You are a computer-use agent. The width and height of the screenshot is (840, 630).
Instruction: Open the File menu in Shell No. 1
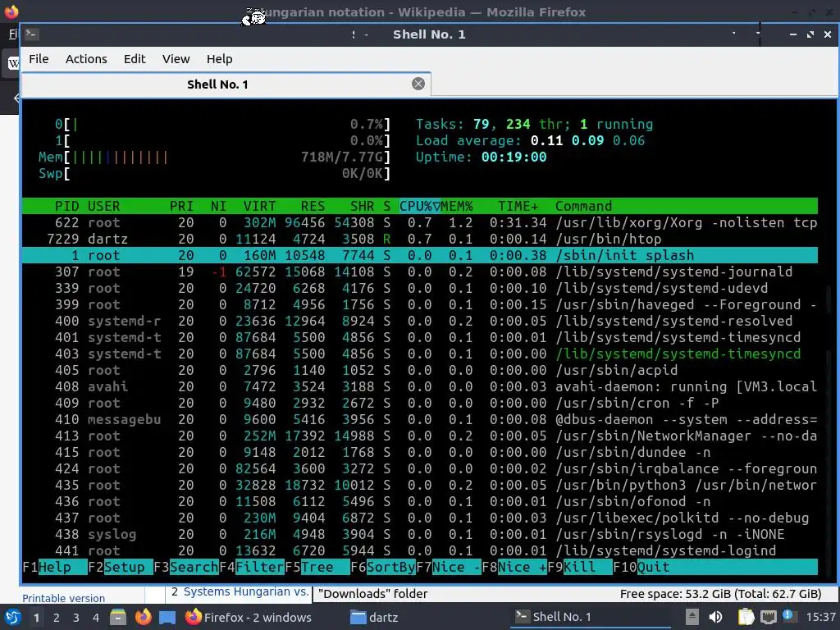(39, 59)
